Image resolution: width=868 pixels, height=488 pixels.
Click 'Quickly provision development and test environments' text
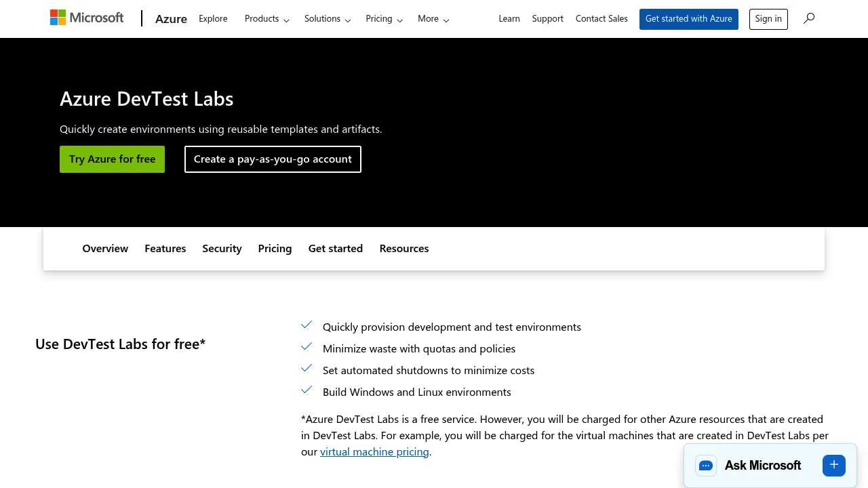pos(452,327)
